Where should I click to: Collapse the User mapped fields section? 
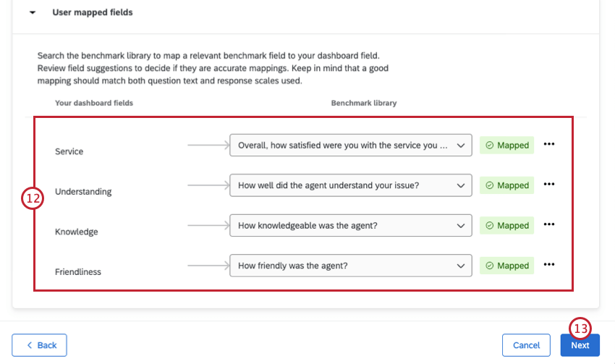point(33,13)
